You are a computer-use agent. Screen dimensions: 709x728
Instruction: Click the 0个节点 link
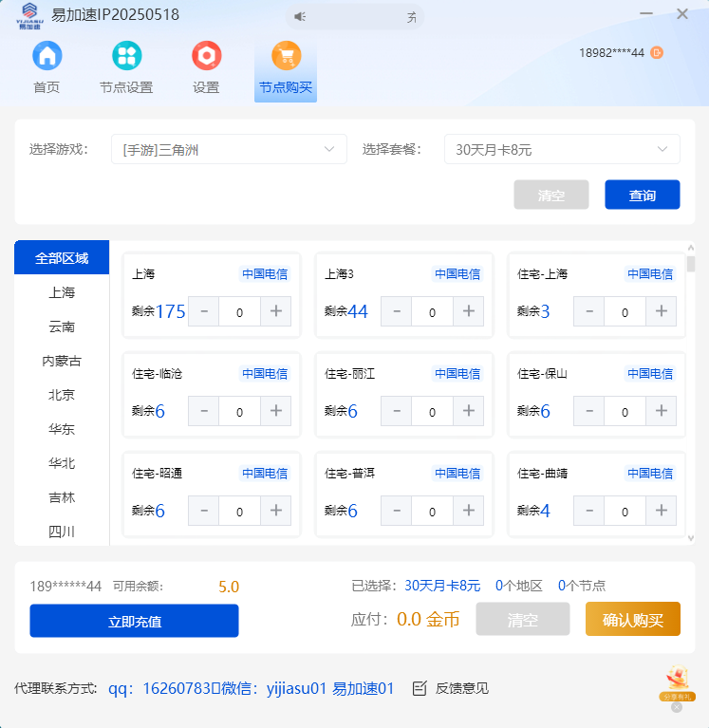tap(582, 586)
